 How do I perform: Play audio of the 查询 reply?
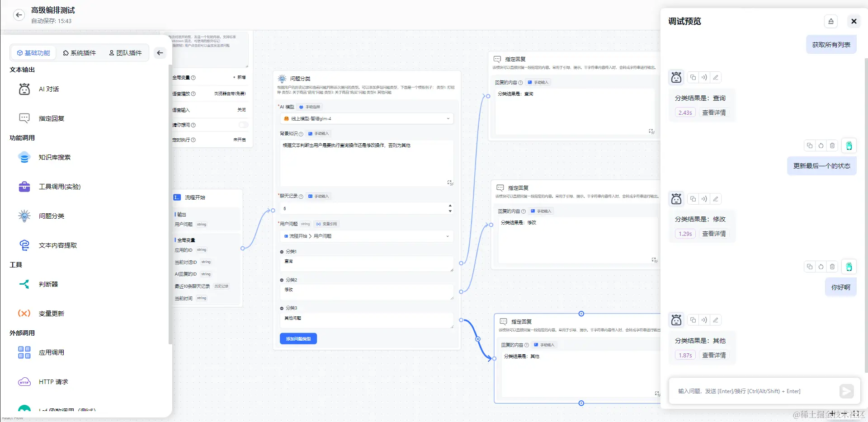704,77
